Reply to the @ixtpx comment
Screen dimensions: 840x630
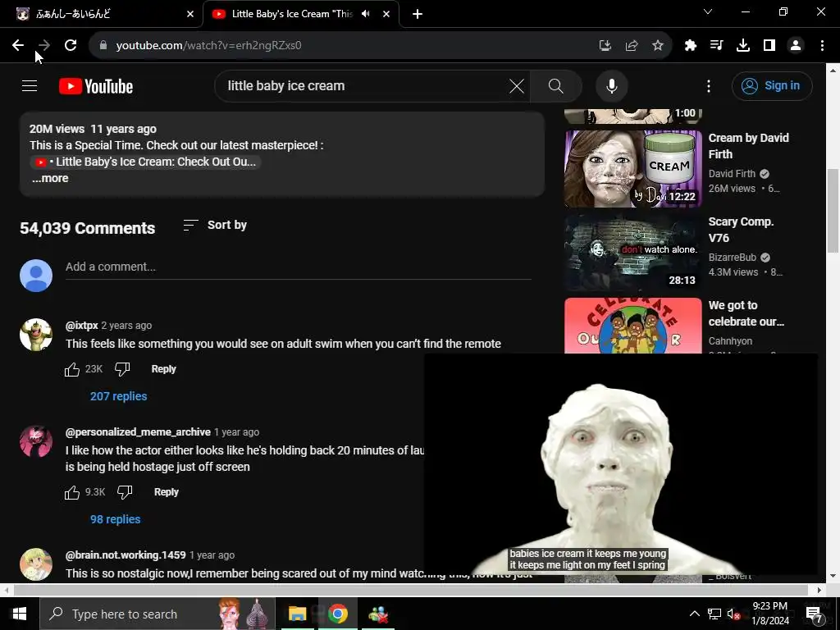coord(163,369)
